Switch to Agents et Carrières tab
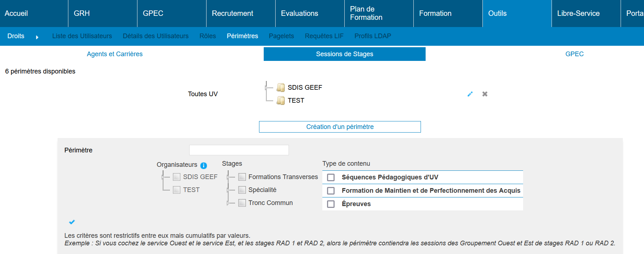Image resolution: width=644 pixels, height=254 pixels. coord(115,54)
